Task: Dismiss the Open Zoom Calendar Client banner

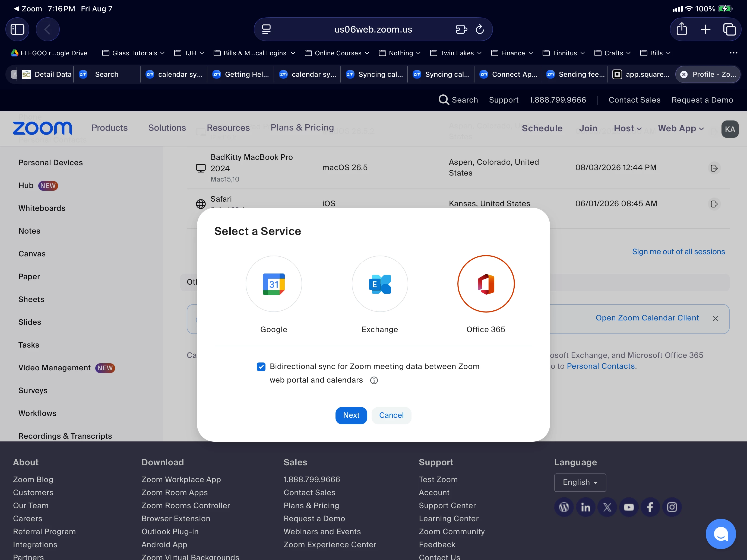Action: pyautogui.click(x=715, y=318)
